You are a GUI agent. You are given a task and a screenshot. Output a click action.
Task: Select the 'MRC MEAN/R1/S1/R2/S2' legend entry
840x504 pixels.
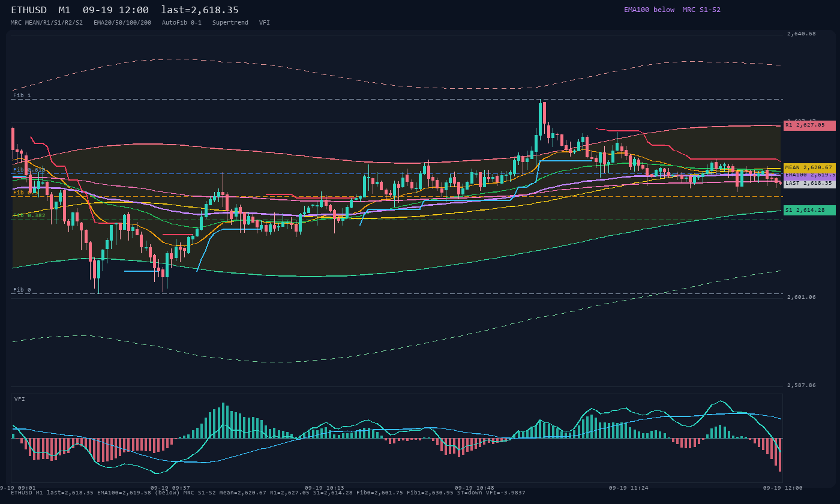point(47,22)
